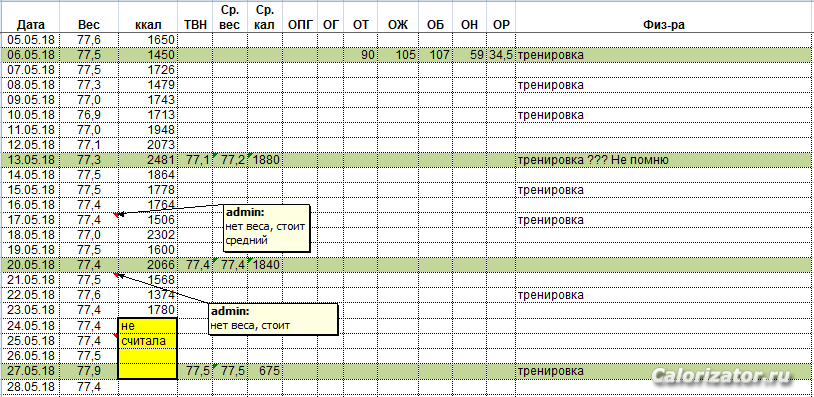Click the 'Вес' column header
Image resolution: width=814 pixels, height=397 pixels.
coord(89,24)
